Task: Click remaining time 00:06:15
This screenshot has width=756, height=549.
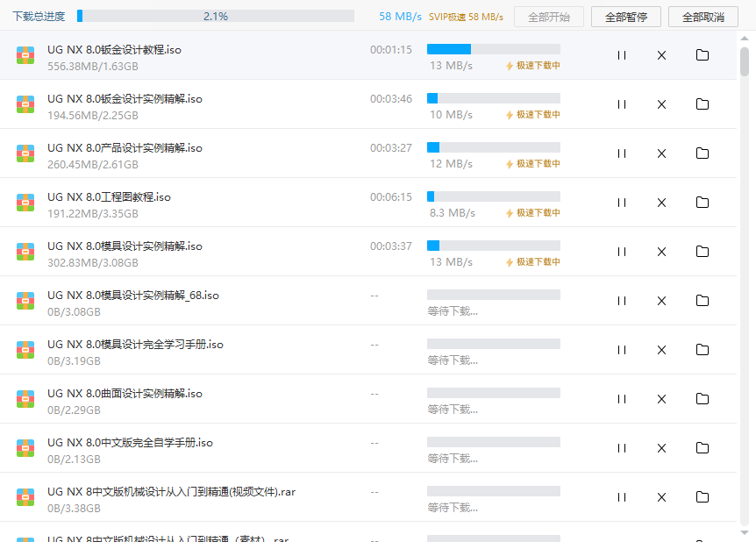Action: coord(391,197)
